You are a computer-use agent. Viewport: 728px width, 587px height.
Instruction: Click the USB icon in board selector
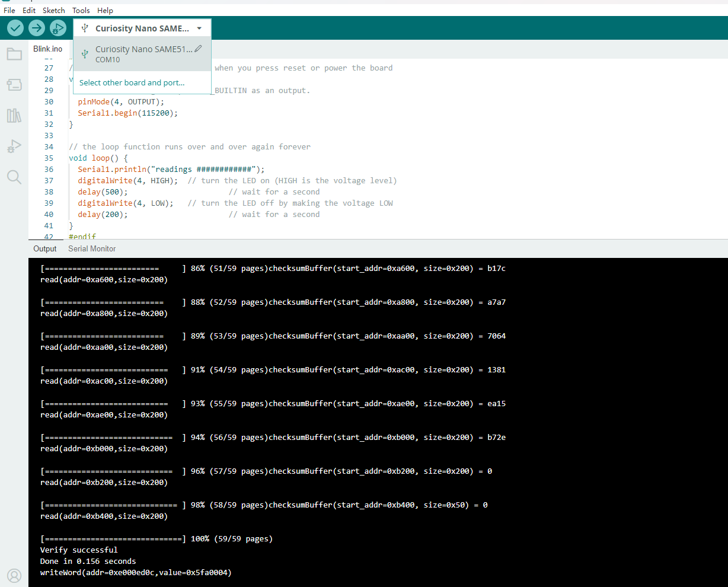point(85,28)
